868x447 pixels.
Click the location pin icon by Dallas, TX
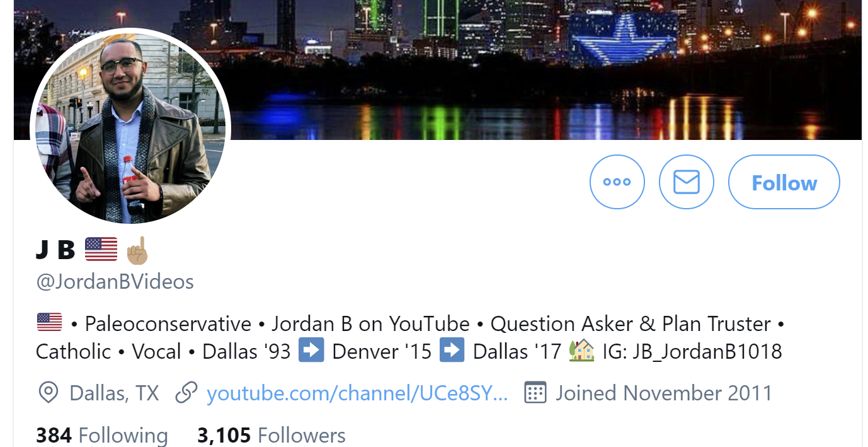click(48, 393)
